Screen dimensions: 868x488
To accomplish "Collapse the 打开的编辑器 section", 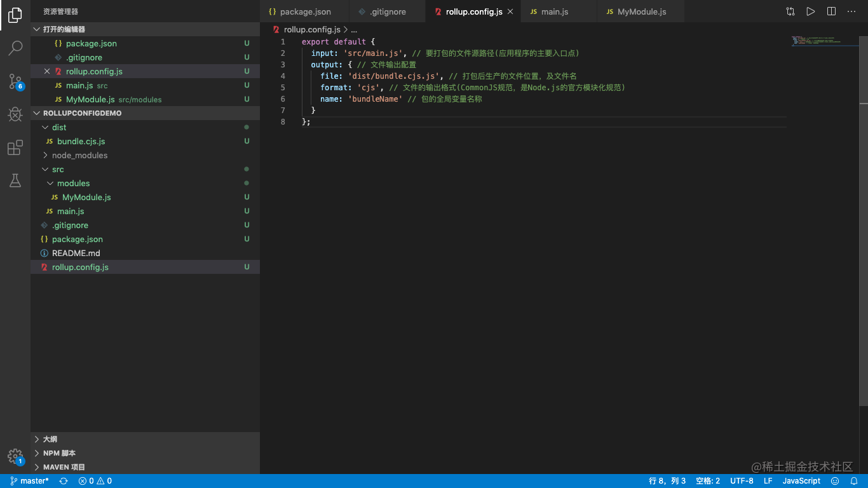I will (x=145, y=29).
